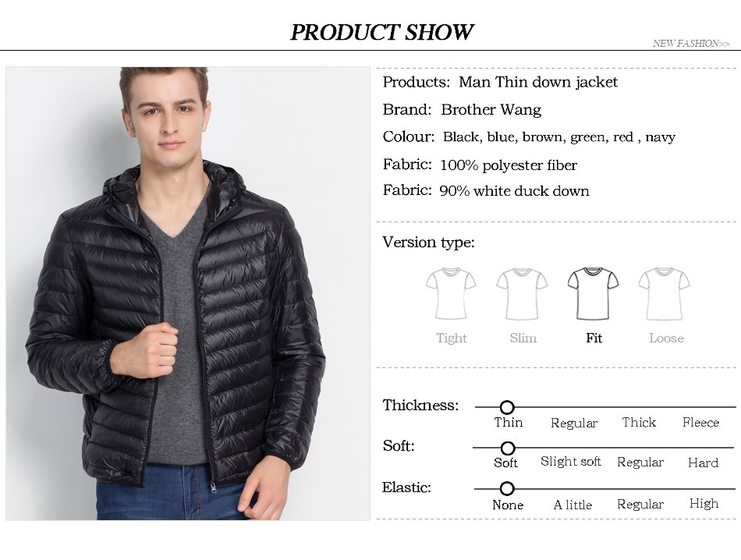Choose the High elastic label
741x560 pixels.
click(x=704, y=504)
